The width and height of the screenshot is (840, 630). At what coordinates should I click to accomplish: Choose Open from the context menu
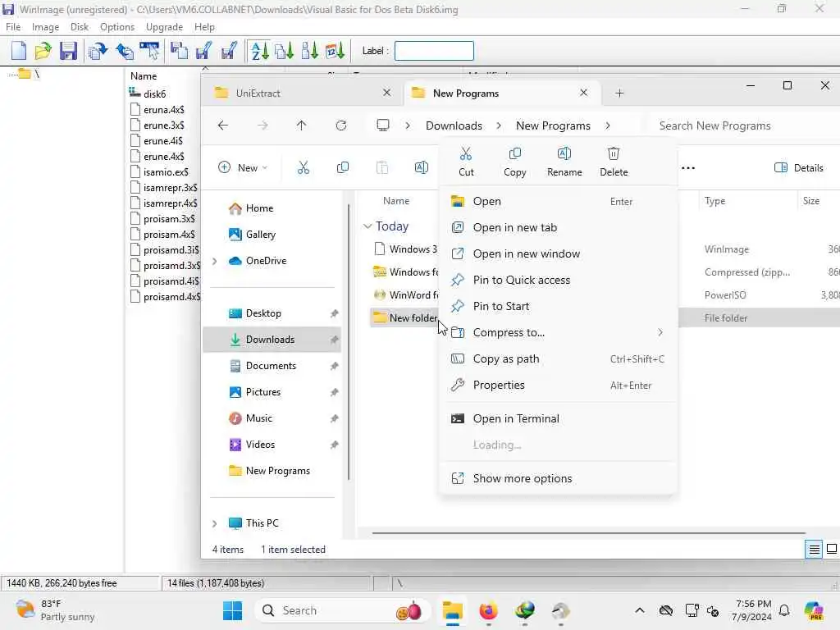tap(558, 202)
